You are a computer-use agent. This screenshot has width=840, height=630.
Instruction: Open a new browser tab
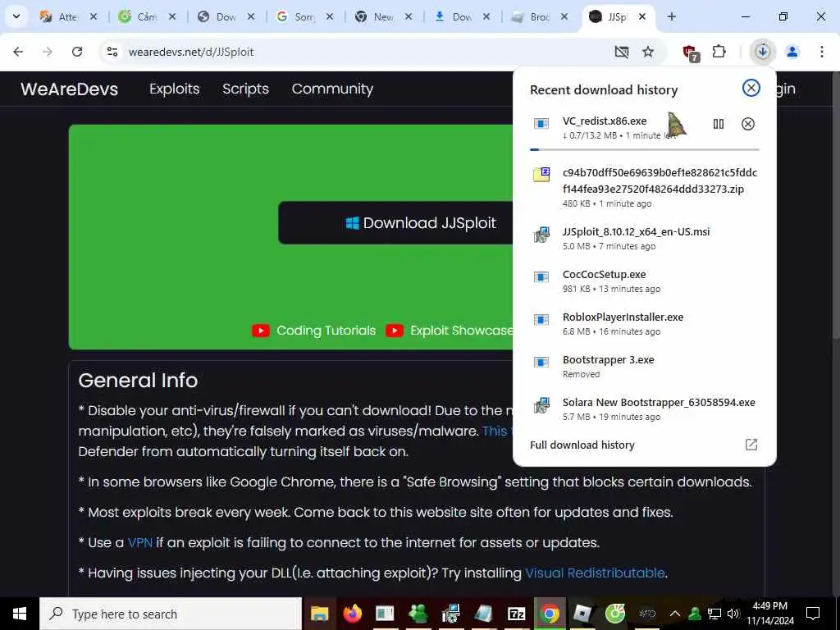click(x=671, y=16)
